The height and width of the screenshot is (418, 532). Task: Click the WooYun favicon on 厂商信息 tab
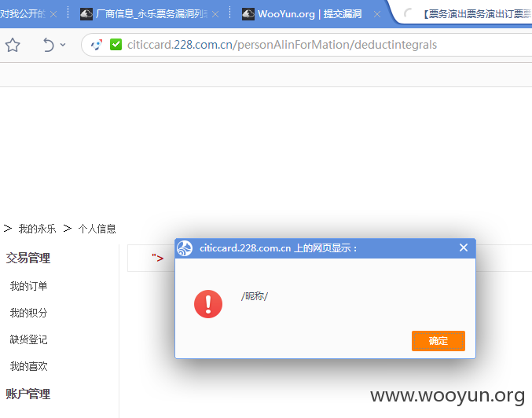[x=86, y=14]
